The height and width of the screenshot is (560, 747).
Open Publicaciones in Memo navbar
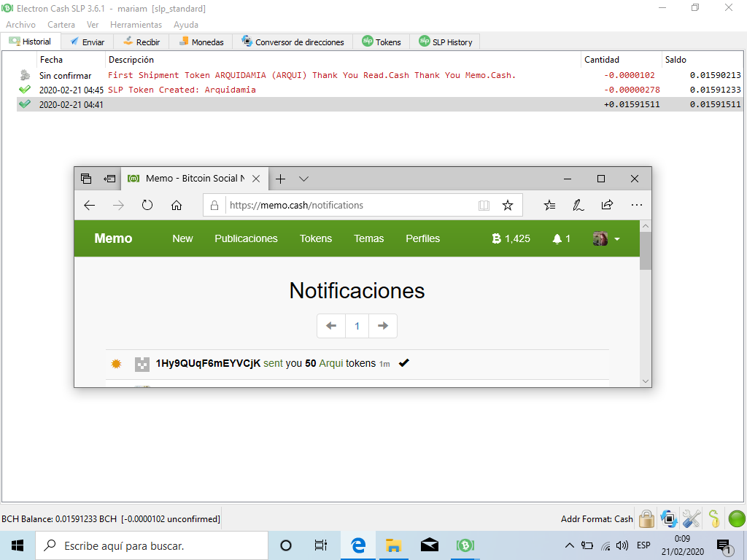246,238
